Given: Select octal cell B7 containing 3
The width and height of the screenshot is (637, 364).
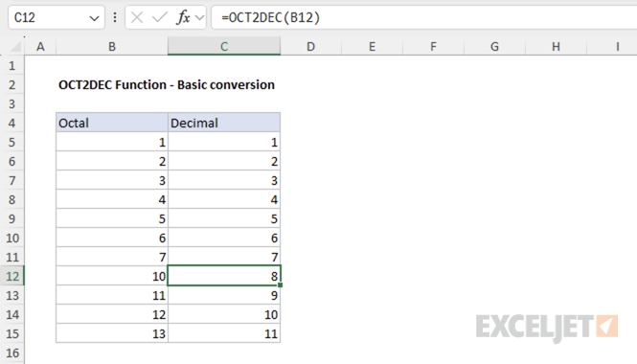Looking at the screenshot, I should tap(112, 180).
